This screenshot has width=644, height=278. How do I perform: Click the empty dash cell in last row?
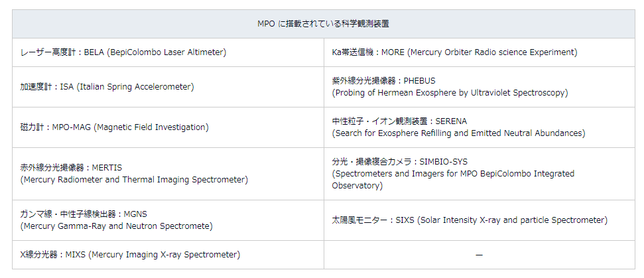pos(479,255)
